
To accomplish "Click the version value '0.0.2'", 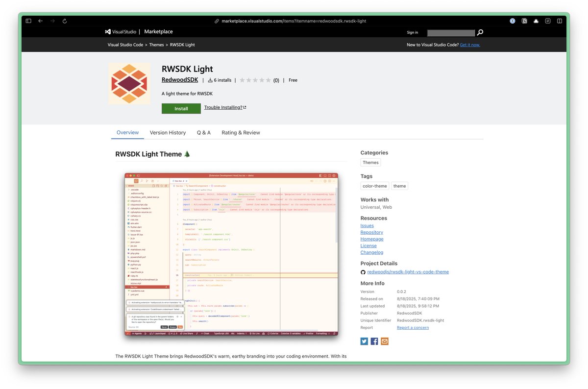I will point(402,292).
